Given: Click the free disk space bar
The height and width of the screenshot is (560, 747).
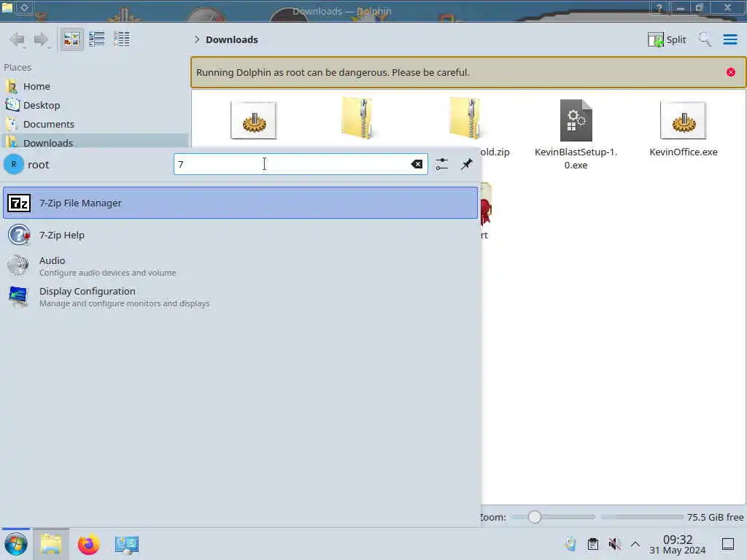Looking at the screenshot, I should 642,517.
